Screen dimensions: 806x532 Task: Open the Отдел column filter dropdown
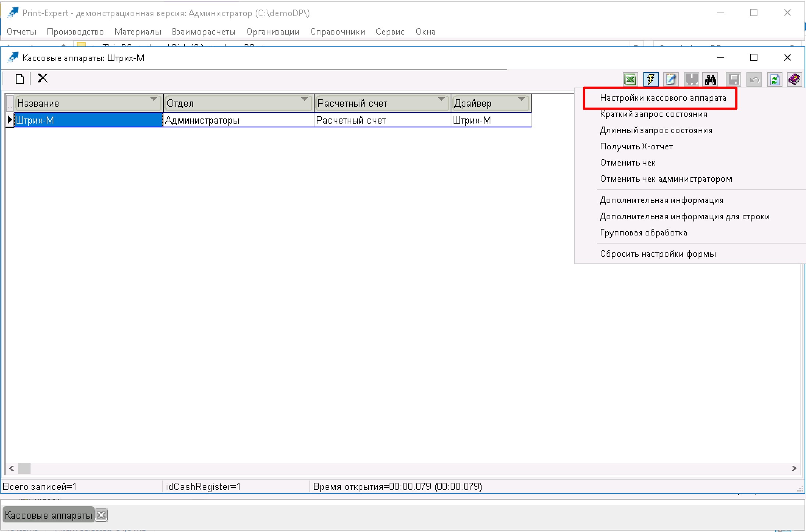304,99
